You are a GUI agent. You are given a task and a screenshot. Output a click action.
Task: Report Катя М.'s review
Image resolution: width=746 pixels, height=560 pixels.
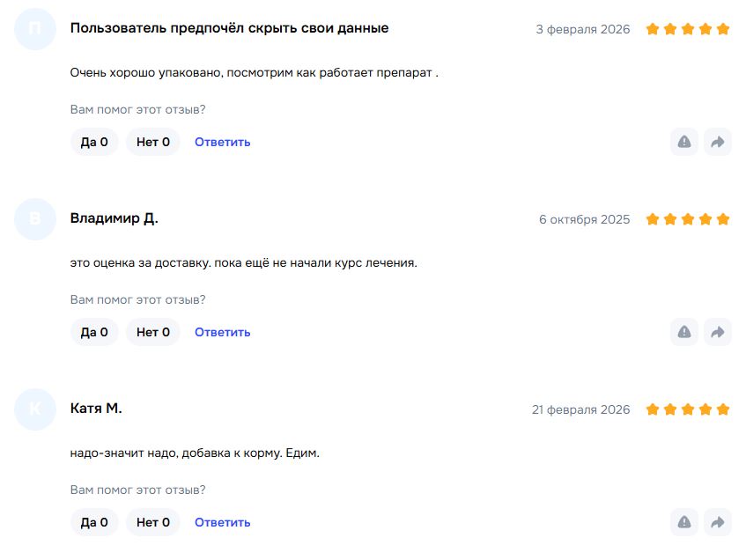tap(684, 522)
